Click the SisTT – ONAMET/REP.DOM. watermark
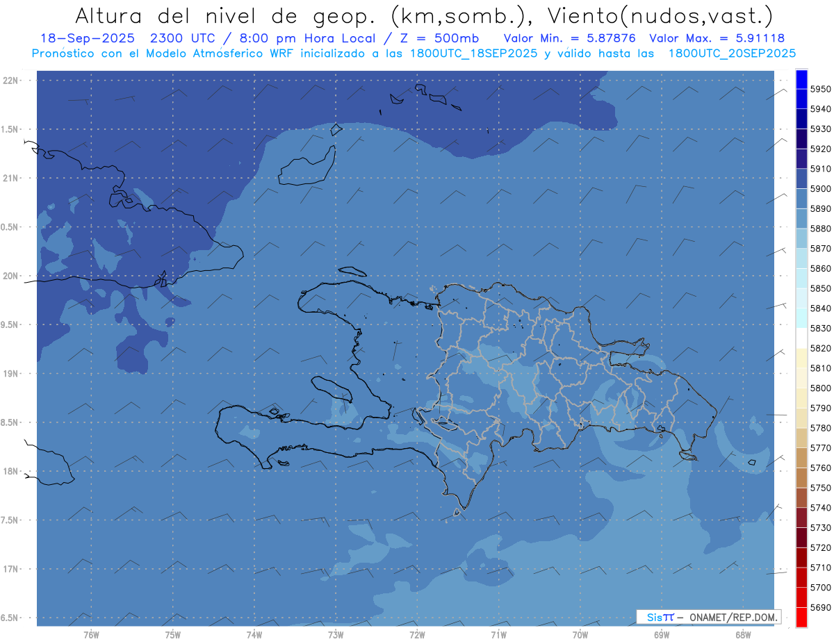 pos(708,617)
